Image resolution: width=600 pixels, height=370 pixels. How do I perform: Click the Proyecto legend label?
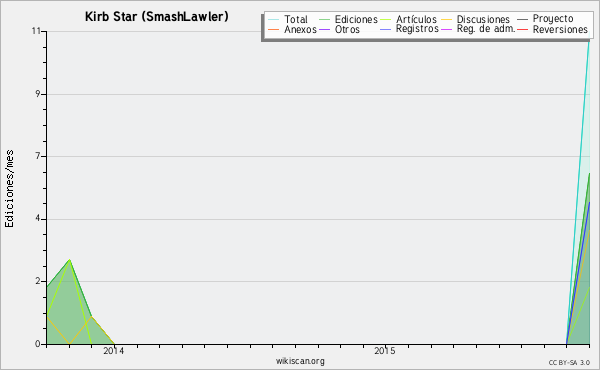click(553, 19)
